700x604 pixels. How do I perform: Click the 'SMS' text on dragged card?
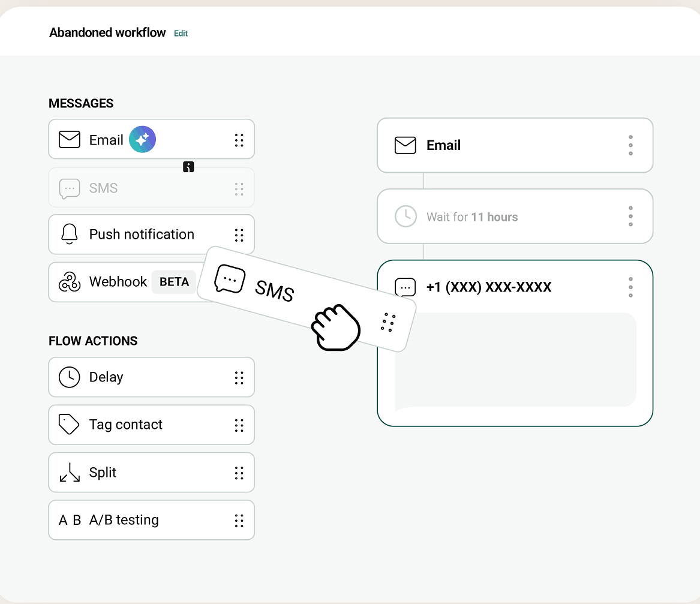point(274,291)
